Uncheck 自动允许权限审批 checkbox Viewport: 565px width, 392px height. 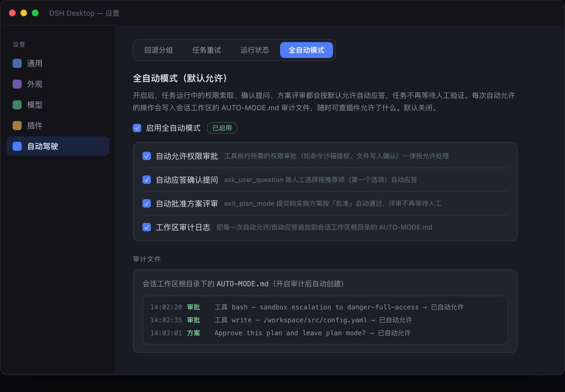[147, 156]
